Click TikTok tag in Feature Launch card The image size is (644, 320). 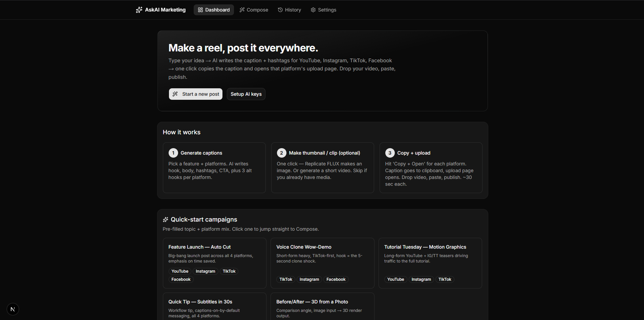tap(229, 271)
